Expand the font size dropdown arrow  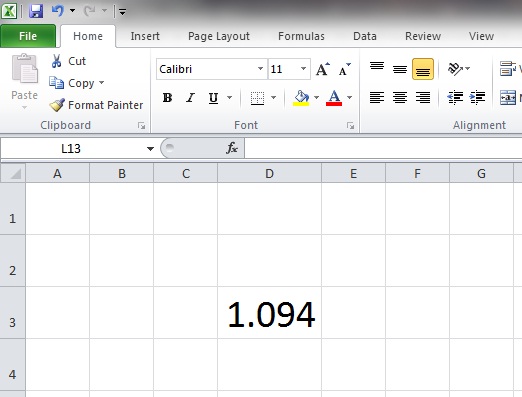pyautogui.click(x=303, y=69)
